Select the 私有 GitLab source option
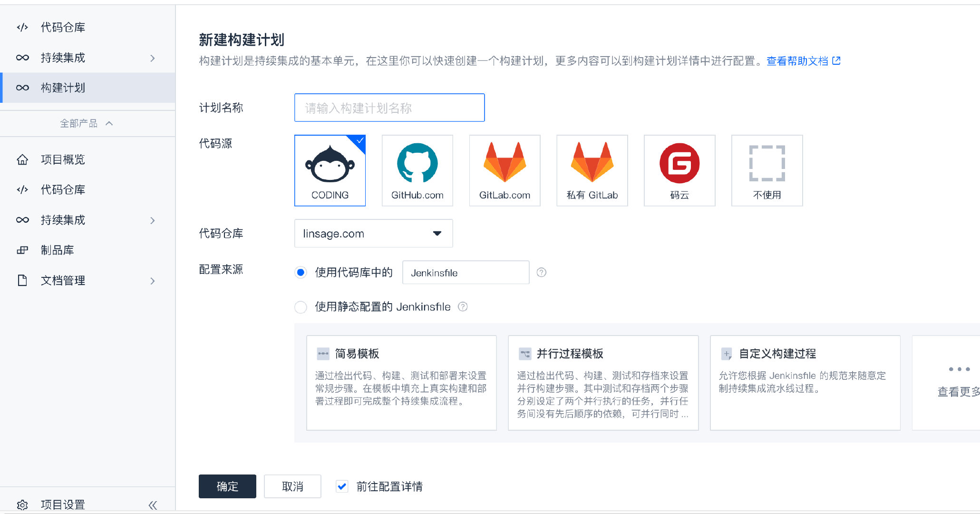The height and width of the screenshot is (514, 980). (592, 170)
